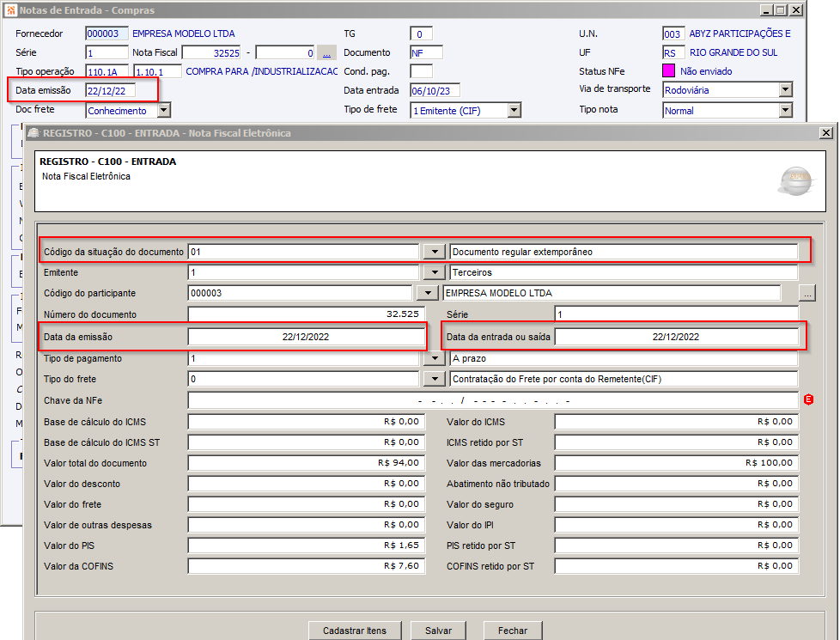Click the UF field RS
Image resolution: width=840 pixels, height=640 pixels.
pos(673,52)
